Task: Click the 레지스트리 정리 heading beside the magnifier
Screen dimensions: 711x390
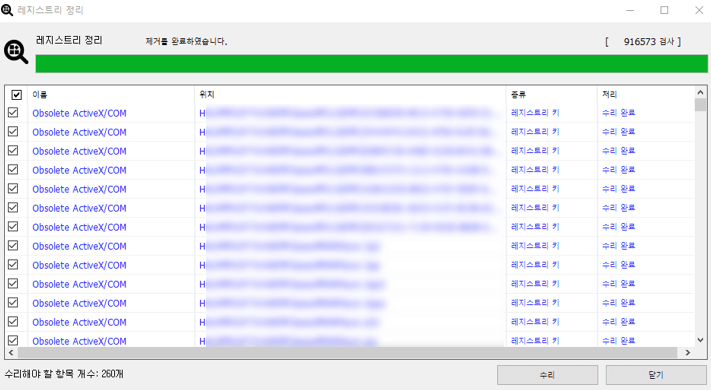Action: (69, 40)
